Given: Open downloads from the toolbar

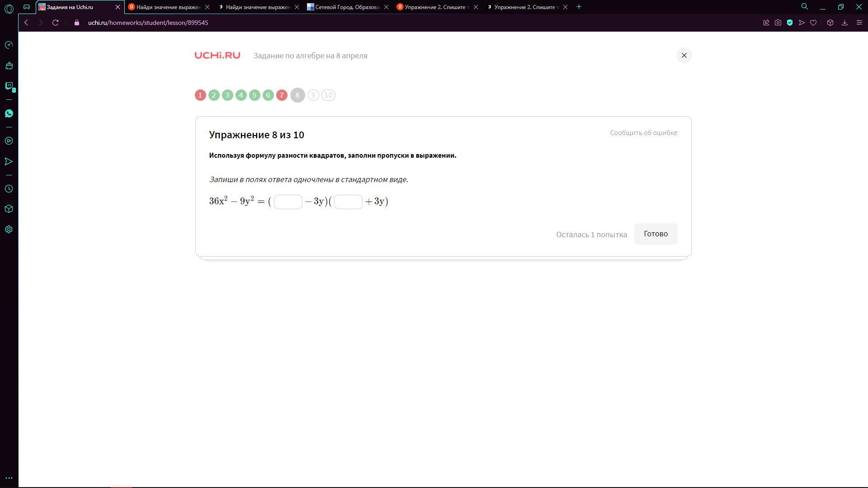Looking at the screenshot, I should (x=844, y=23).
